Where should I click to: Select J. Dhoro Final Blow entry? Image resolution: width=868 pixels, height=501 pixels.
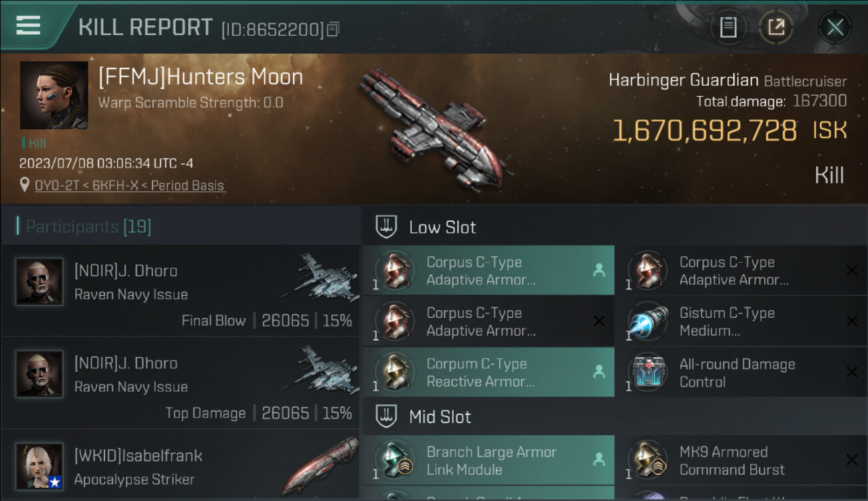point(180,291)
